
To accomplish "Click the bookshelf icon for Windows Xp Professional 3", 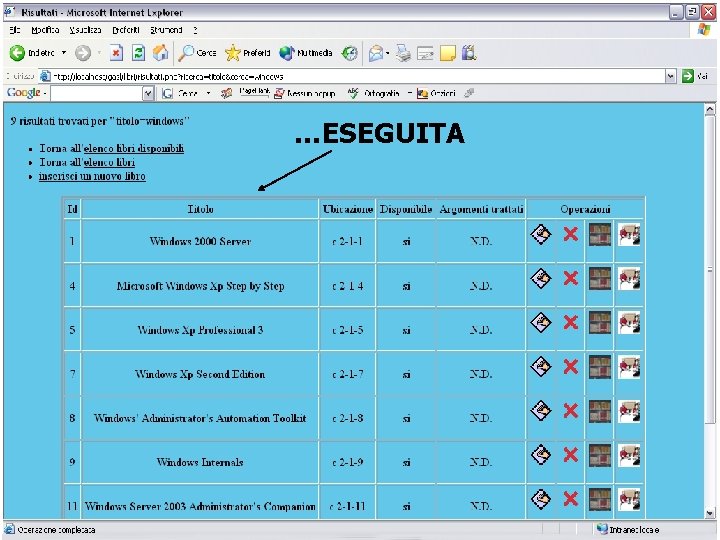I will (600, 322).
